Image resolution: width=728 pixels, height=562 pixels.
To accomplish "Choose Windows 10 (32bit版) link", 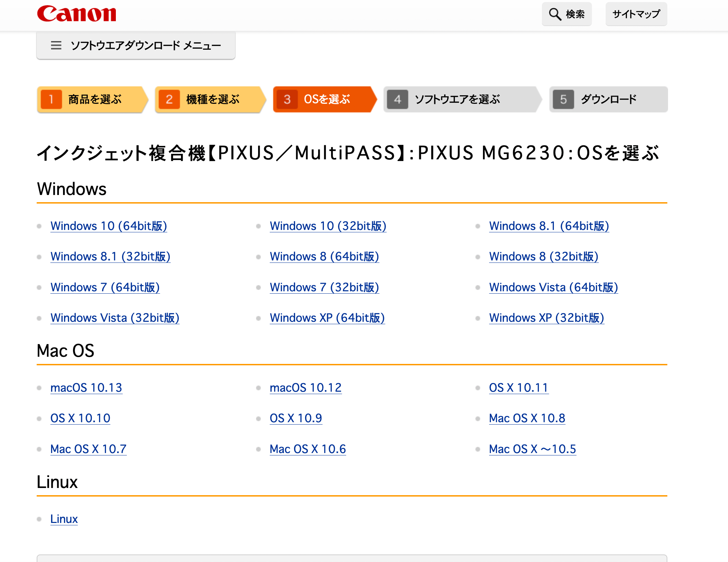I will point(328,226).
